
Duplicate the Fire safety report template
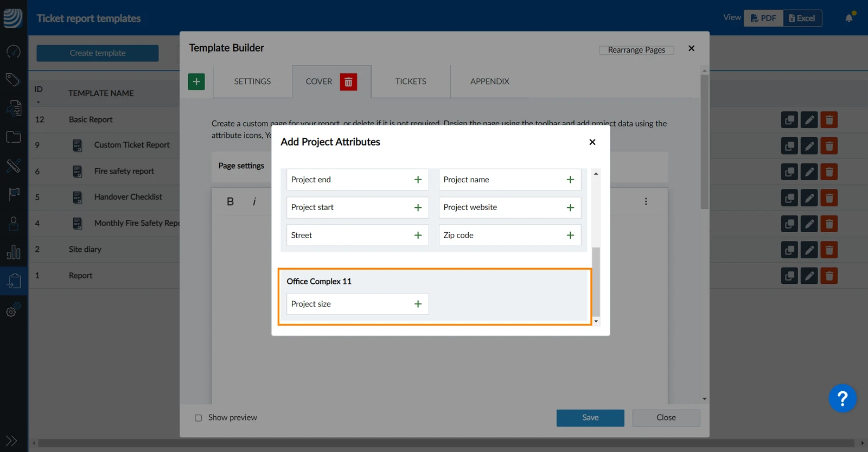pyautogui.click(x=789, y=171)
